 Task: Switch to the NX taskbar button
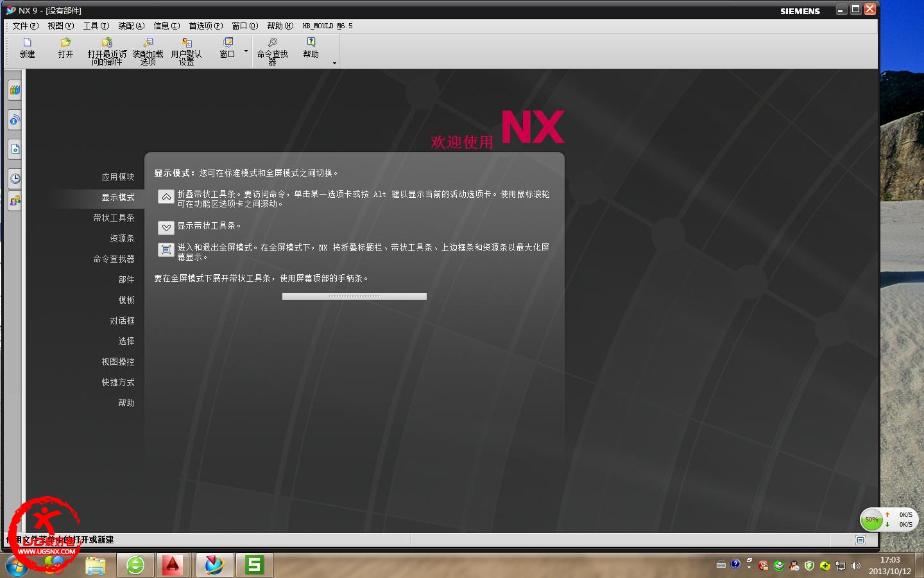pyautogui.click(x=214, y=566)
